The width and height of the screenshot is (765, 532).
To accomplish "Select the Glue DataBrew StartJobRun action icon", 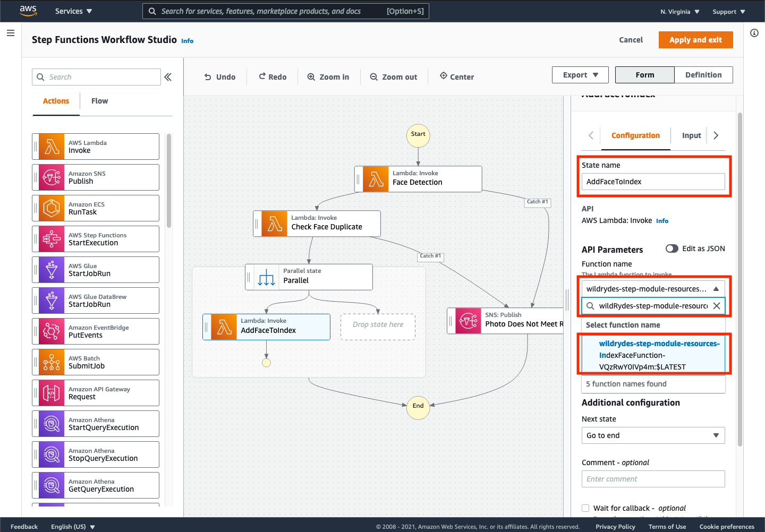I will [x=52, y=301].
